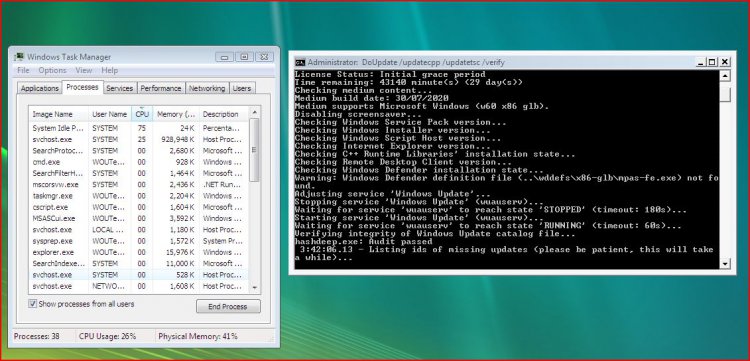Select the Processes tab

pos(83,87)
